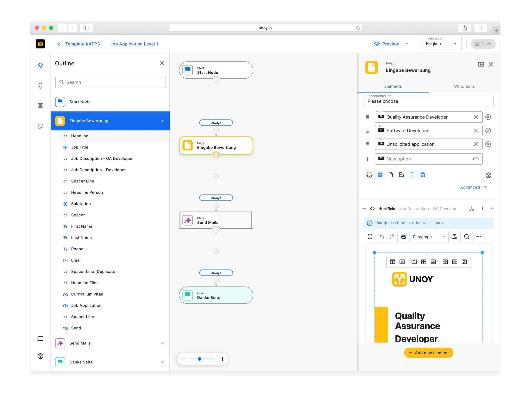This screenshot has width=532, height=399.
Task: Toggle the text cursor icon in options toolbar
Action: 412,175
